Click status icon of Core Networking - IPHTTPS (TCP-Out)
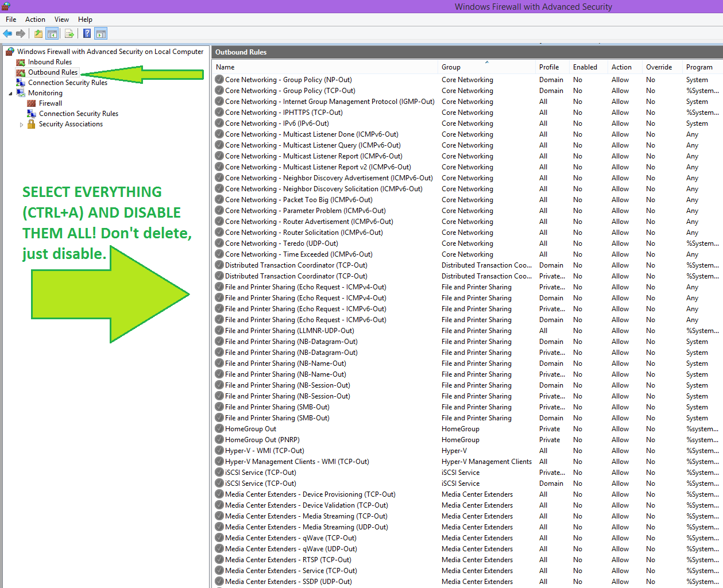The image size is (723, 588). [x=219, y=113]
